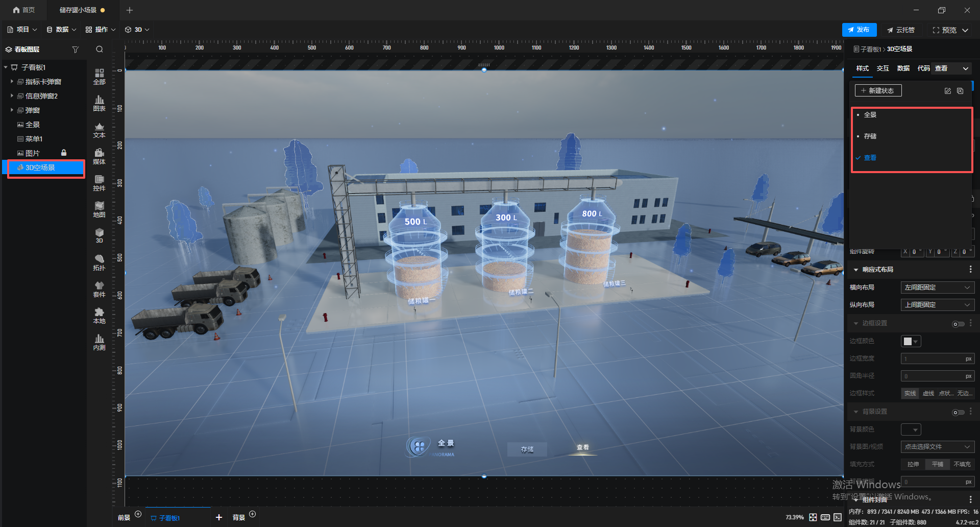
Task: Click the 新建状态 button
Action: click(x=878, y=90)
